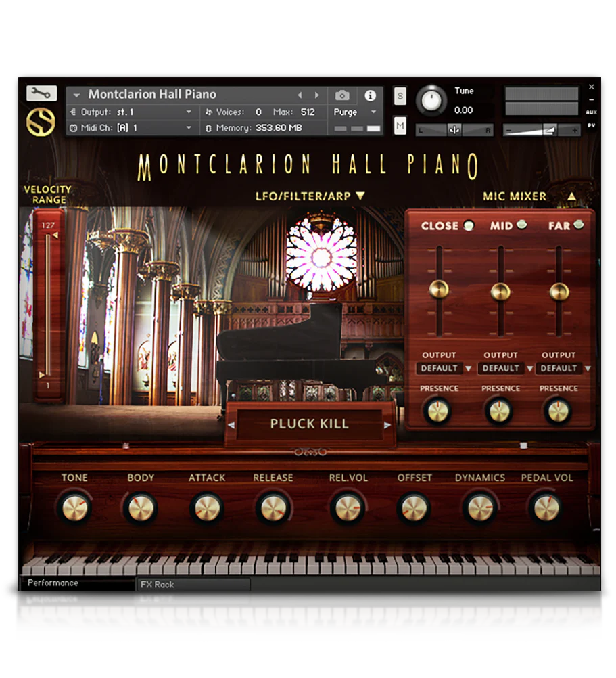Click the Tune knob in the header
The height and width of the screenshot is (678, 616).
pyautogui.click(x=431, y=100)
